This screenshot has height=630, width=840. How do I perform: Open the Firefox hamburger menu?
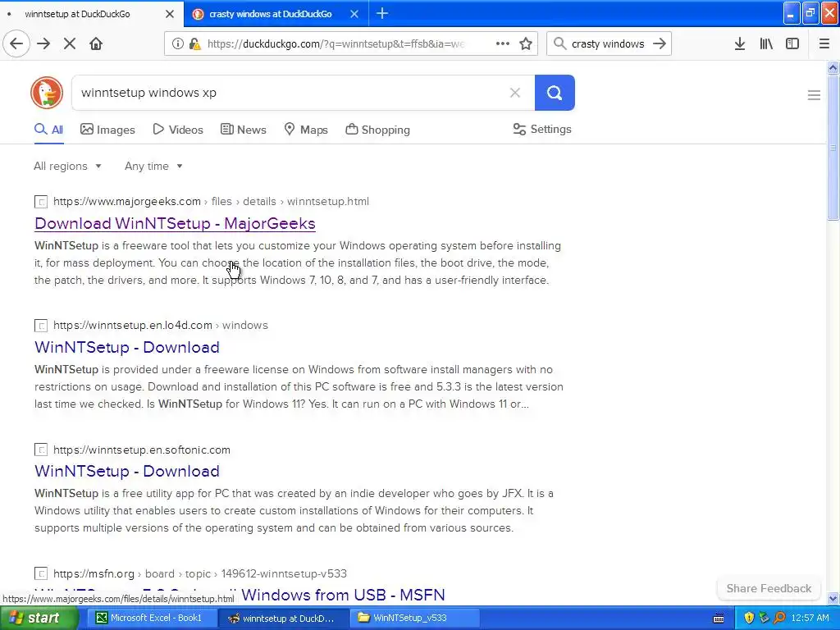coord(824,43)
